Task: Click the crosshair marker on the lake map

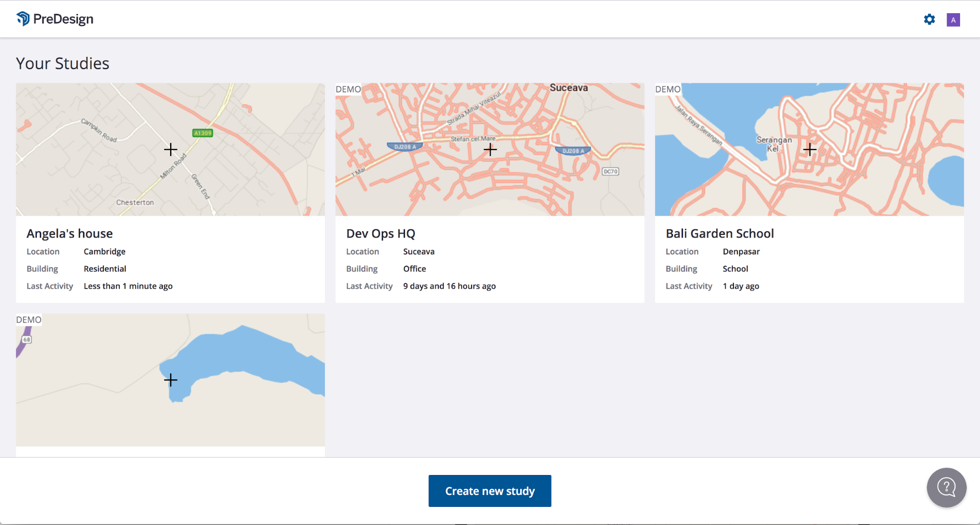Action: 171,380
